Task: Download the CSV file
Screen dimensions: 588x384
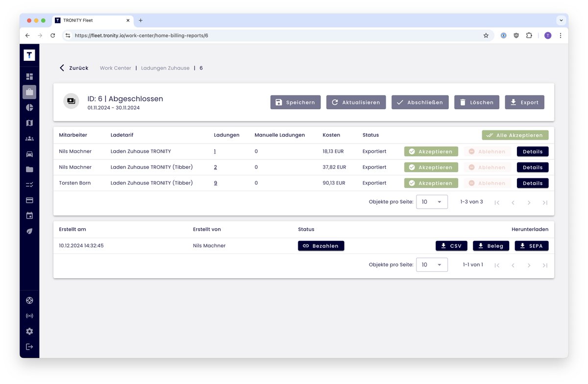Action: click(x=451, y=246)
